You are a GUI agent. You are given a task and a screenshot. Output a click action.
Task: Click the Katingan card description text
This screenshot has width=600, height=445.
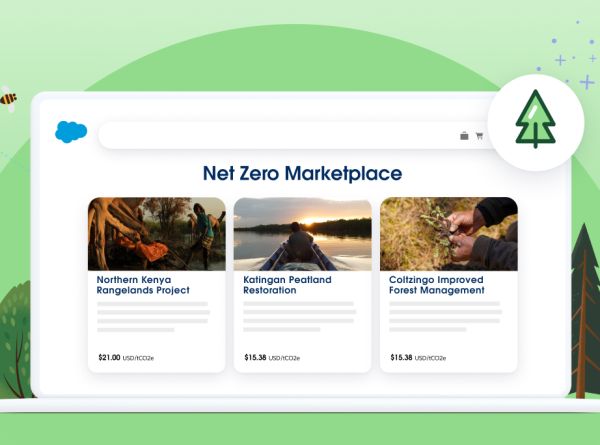[x=300, y=316]
